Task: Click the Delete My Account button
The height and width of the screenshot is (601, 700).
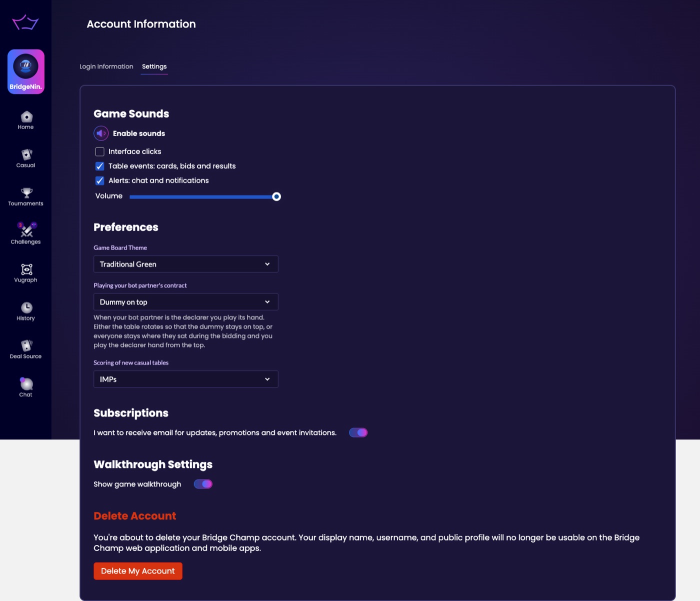Action: coord(138,571)
